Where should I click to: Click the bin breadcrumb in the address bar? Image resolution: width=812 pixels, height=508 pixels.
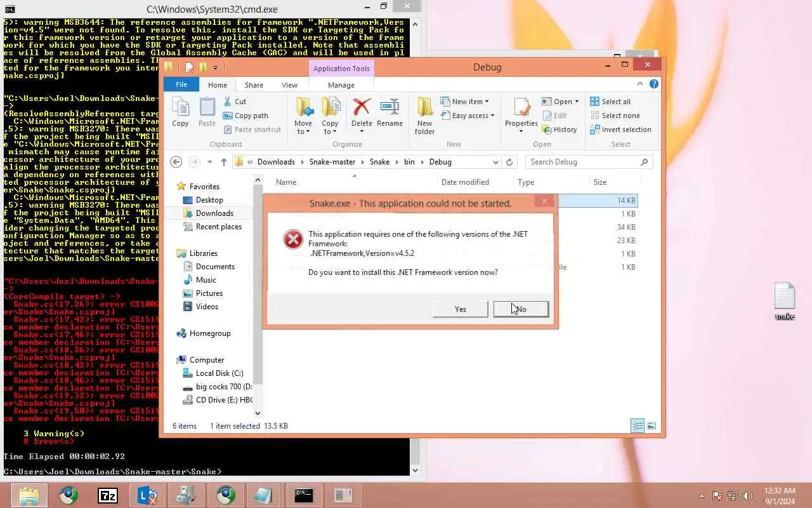pyautogui.click(x=409, y=162)
